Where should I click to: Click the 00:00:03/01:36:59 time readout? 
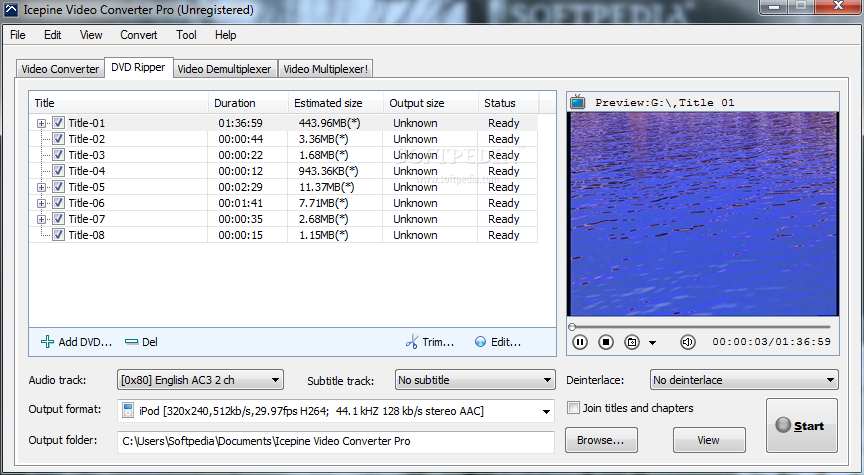pos(771,342)
